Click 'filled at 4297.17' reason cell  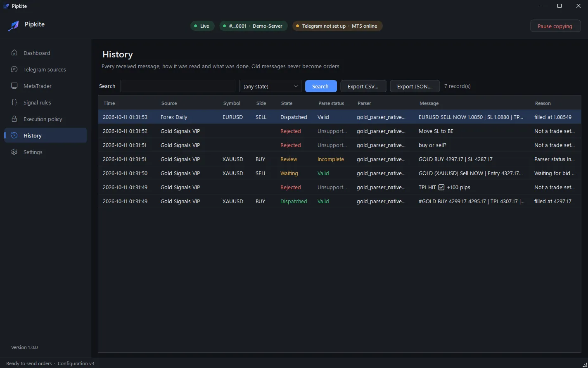[553, 201]
